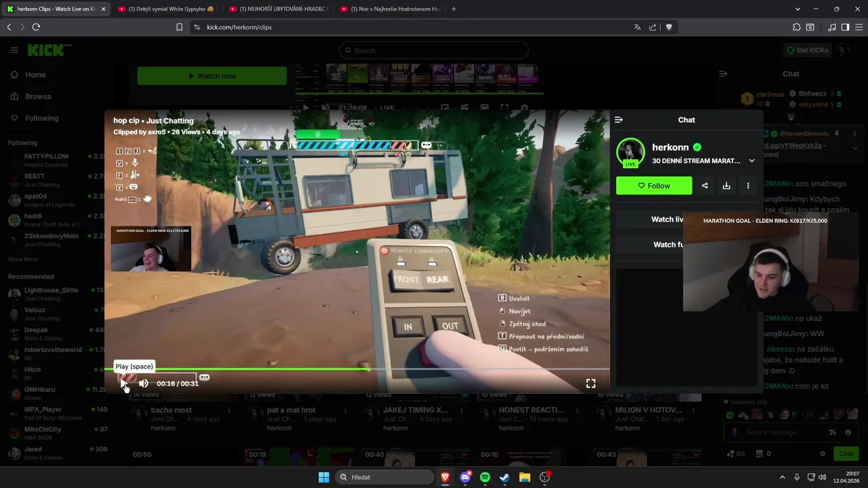The width and height of the screenshot is (868, 488).
Task: Click the Get KICKs button
Action: coord(807,50)
